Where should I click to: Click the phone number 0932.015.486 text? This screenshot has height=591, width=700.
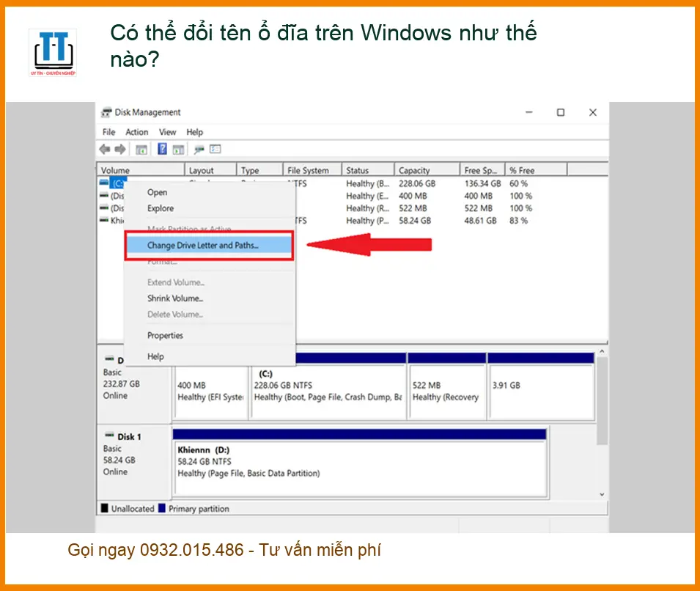click(x=192, y=550)
